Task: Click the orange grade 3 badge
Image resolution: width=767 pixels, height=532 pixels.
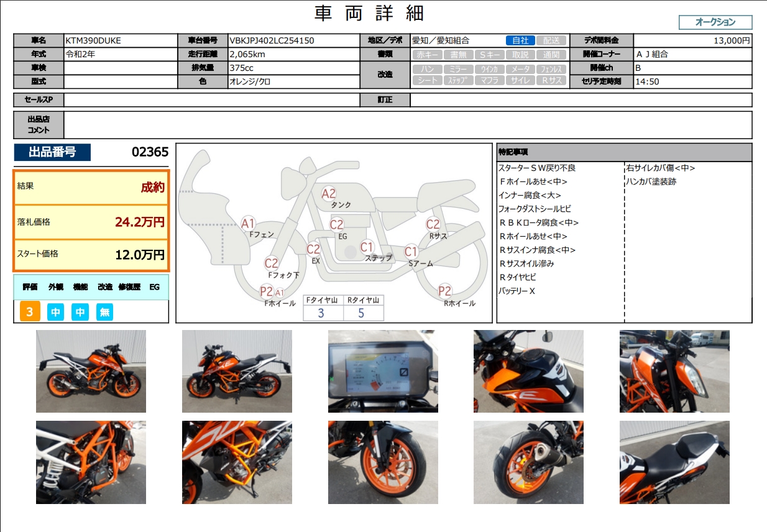Action: pos(30,312)
